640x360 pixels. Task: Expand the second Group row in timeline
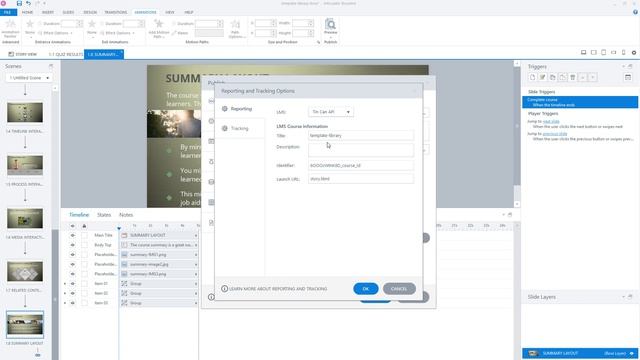click(x=65, y=293)
